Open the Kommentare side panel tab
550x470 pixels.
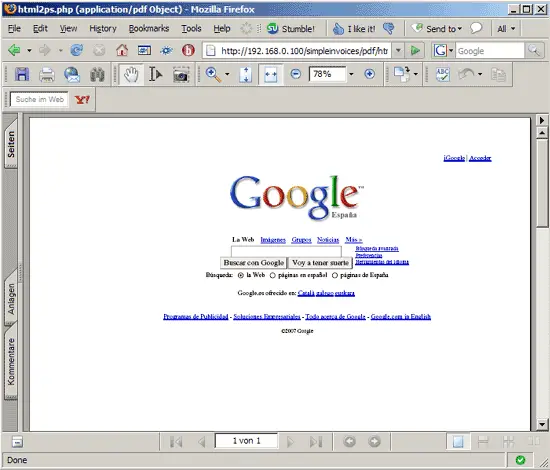[x=11, y=361]
